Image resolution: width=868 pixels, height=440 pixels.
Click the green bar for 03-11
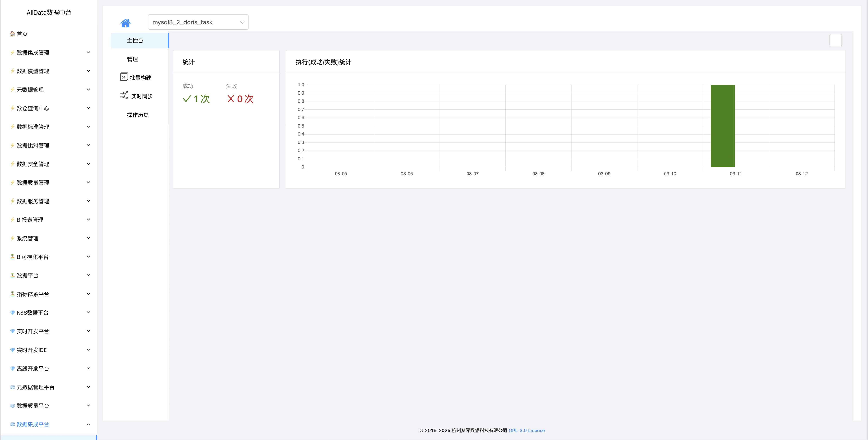(722, 126)
